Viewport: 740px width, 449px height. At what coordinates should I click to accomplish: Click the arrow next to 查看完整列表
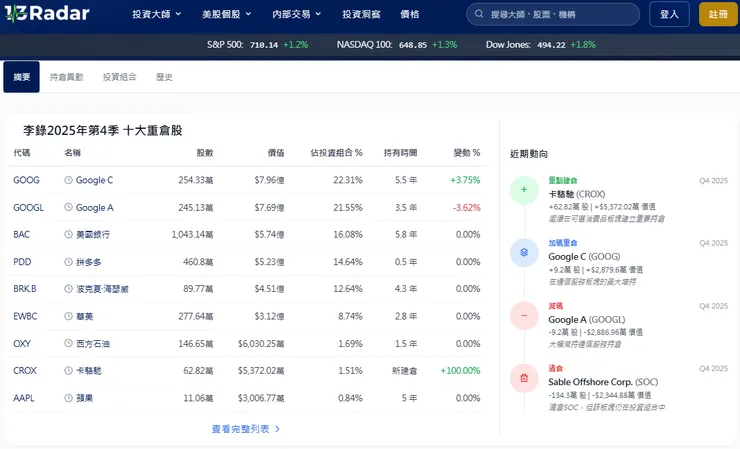point(278,429)
